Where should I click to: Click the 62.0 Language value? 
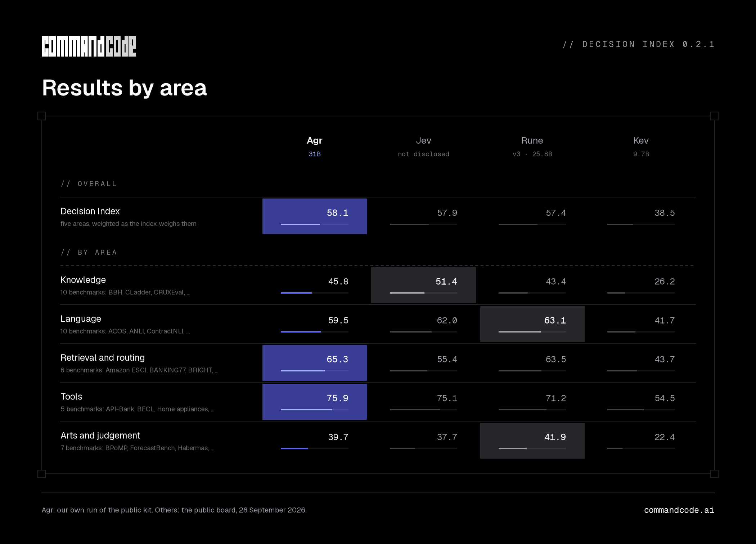click(x=447, y=320)
